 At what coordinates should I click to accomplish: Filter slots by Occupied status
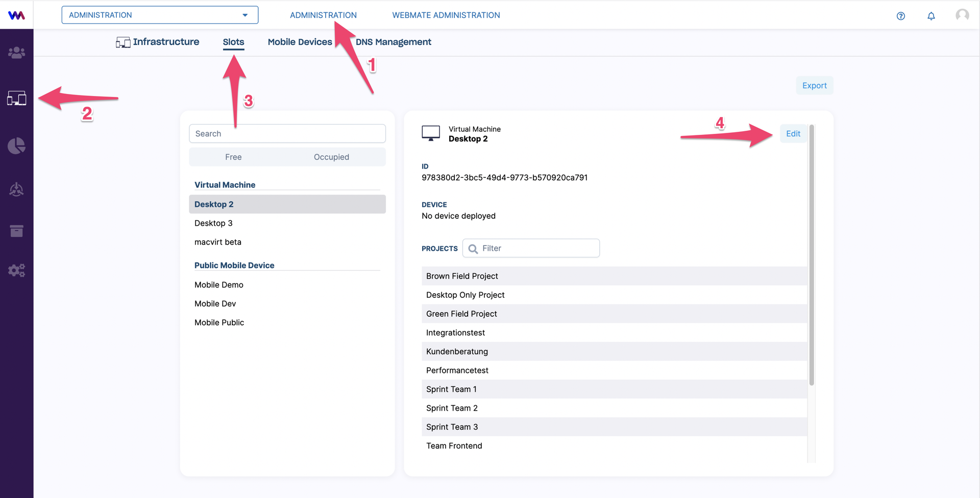click(x=331, y=157)
